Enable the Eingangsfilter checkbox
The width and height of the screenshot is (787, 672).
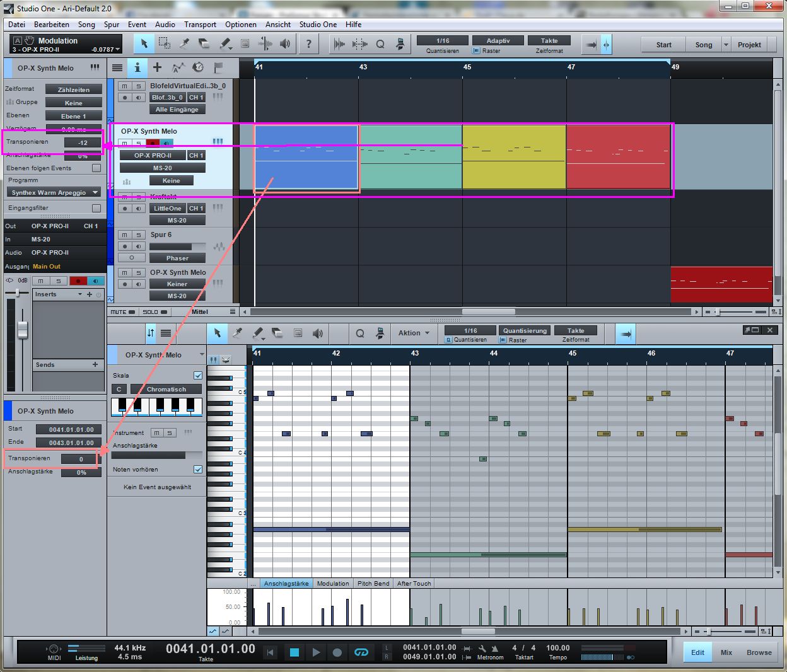click(x=96, y=208)
